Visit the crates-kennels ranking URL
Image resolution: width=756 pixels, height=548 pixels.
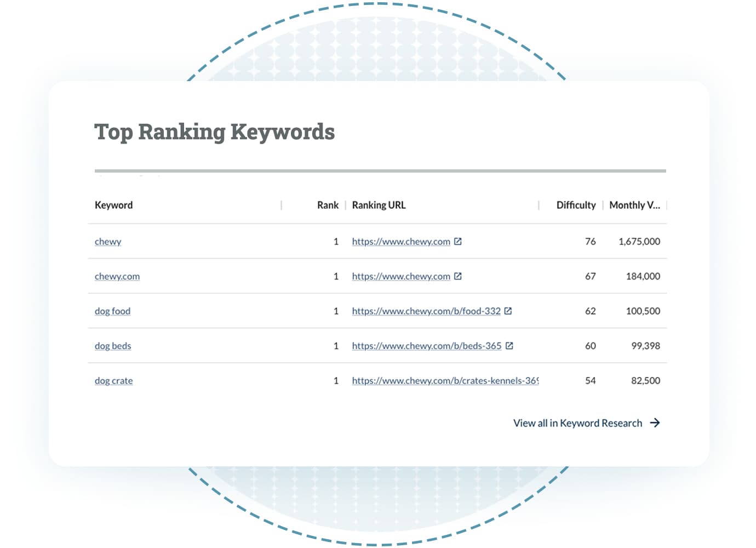(x=445, y=381)
